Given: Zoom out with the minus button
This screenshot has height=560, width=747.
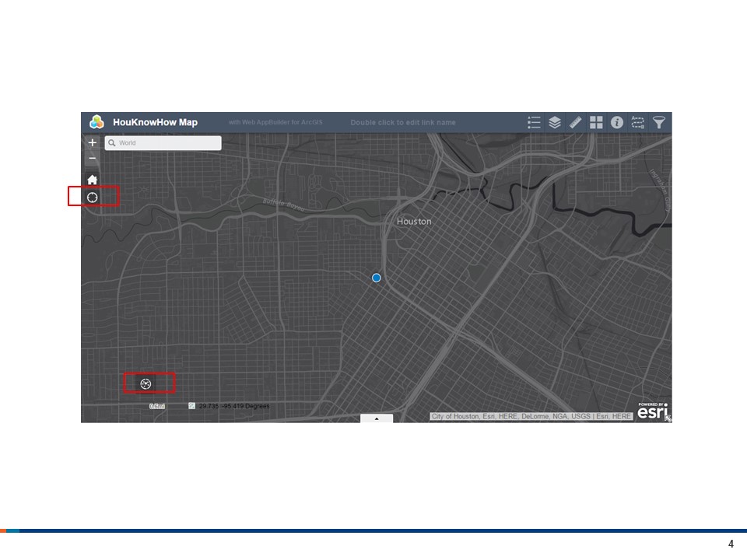Looking at the screenshot, I should [93, 158].
